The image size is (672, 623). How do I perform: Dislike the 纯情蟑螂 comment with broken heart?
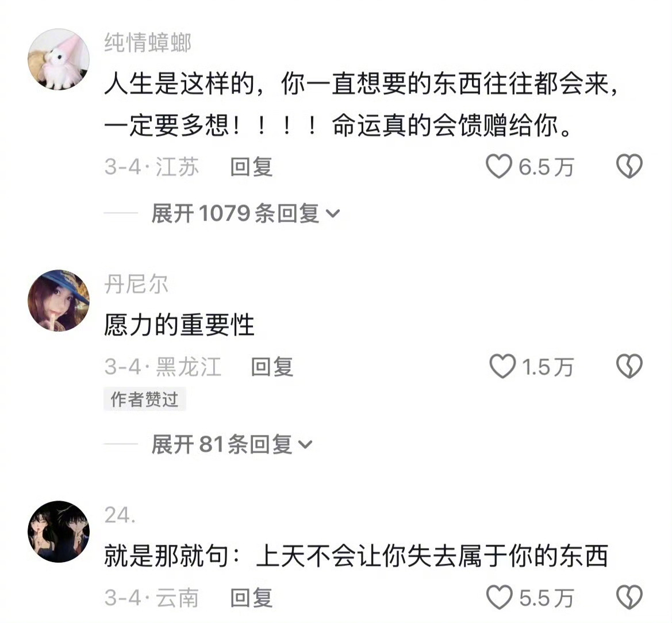(x=629, y=166)
